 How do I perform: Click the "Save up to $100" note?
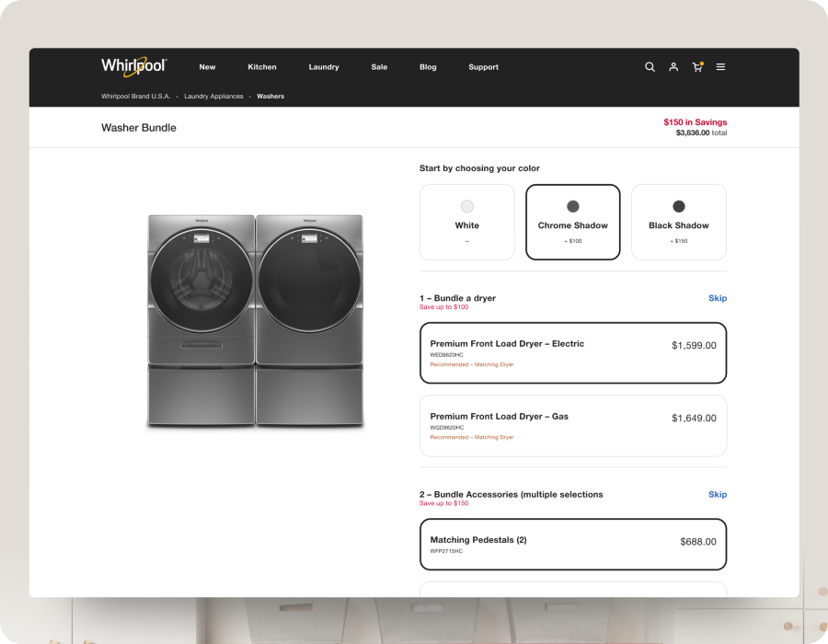(443, 307)
